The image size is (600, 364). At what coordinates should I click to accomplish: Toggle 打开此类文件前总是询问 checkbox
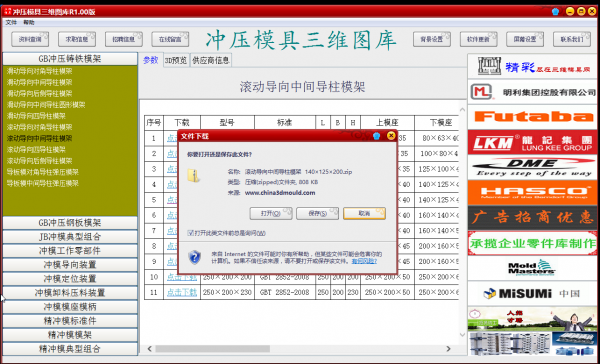190,233
